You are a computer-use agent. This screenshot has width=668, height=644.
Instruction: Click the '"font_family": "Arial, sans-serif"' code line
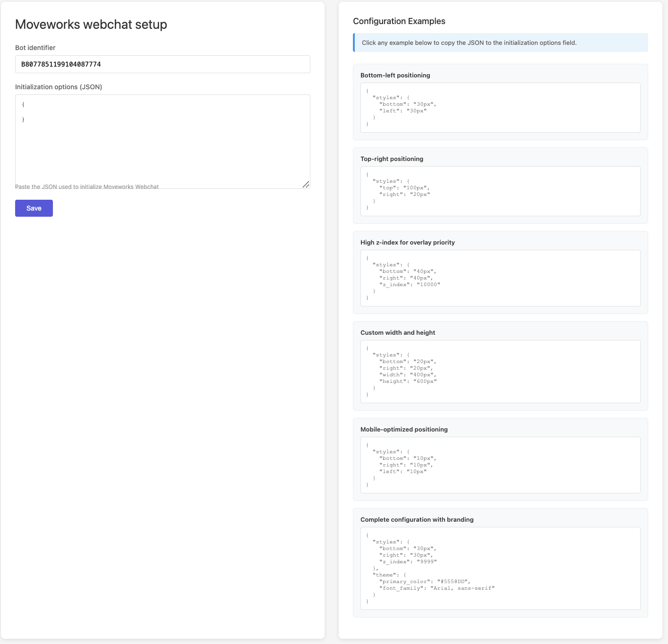[x=437, y=588]
